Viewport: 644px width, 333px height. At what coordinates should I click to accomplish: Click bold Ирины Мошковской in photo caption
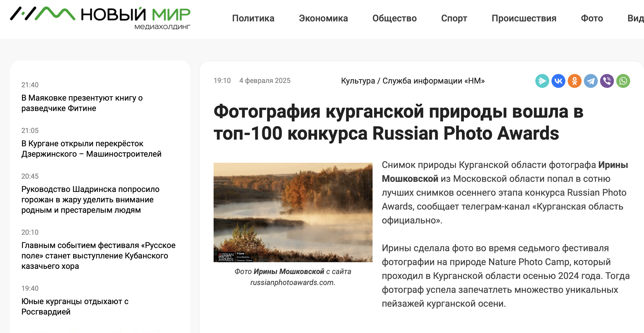(x=289, y=271)
